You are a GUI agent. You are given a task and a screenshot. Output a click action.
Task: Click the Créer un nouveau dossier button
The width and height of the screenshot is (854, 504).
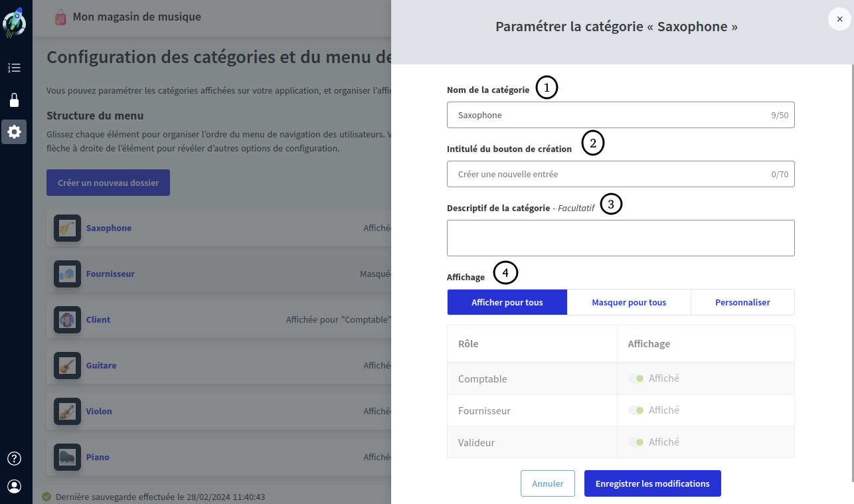click(108, 182)
